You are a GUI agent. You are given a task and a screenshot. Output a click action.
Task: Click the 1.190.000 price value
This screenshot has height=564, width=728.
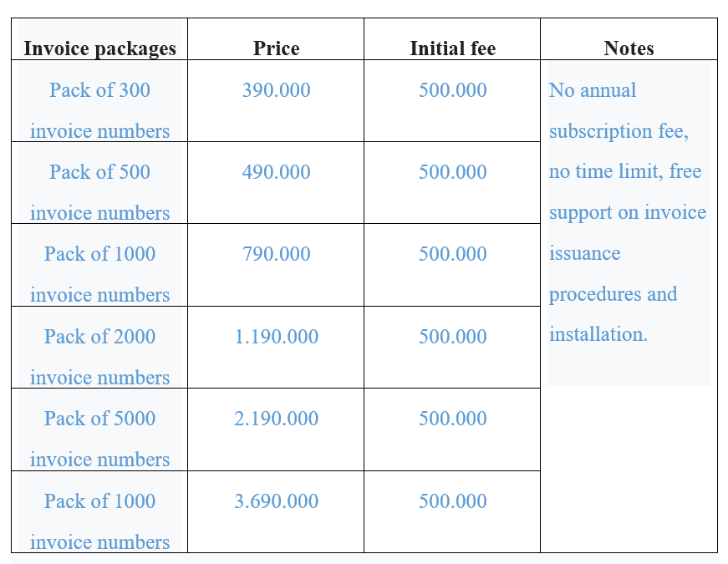[276, 337]
